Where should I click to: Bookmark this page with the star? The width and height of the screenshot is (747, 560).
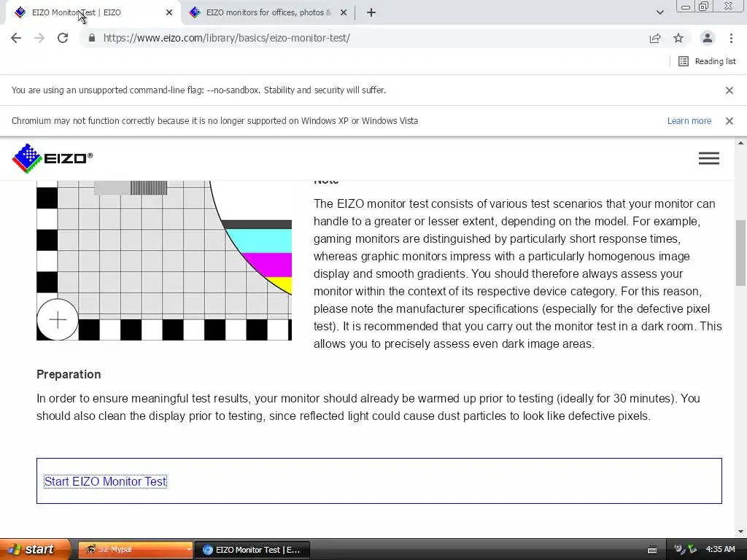(678, 38)
